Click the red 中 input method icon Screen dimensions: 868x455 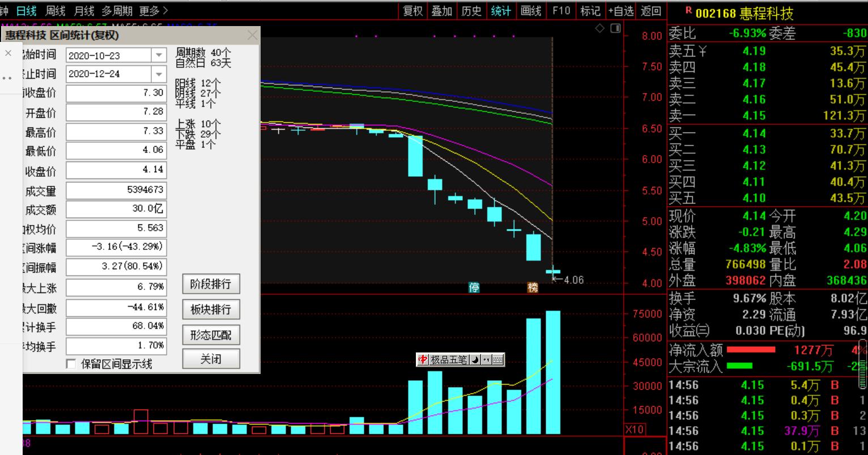423,360
